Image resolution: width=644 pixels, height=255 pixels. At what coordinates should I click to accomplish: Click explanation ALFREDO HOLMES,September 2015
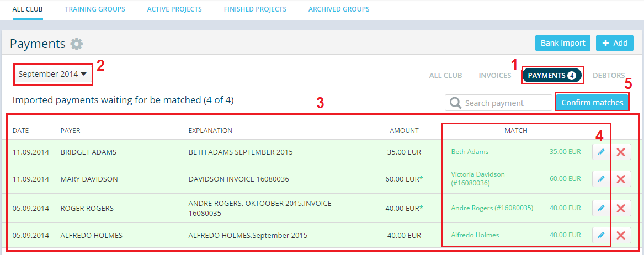tap(248, 236)
